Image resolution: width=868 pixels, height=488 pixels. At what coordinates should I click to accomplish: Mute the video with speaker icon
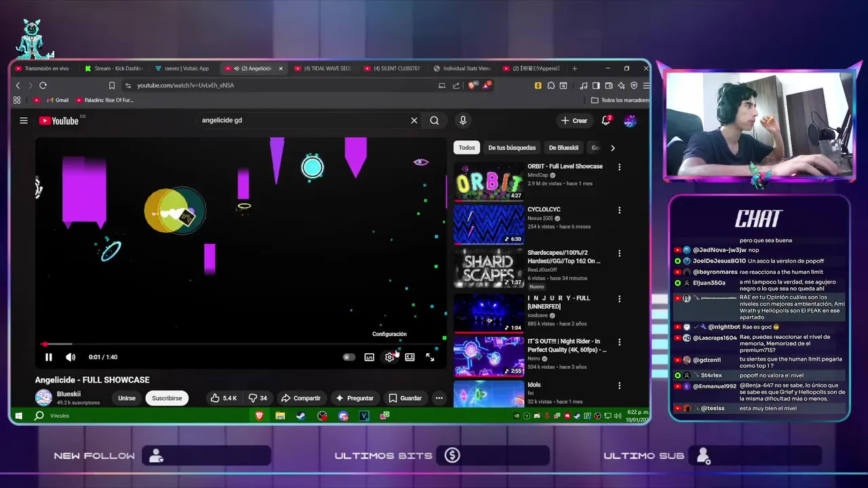click(x=71, y=357)
